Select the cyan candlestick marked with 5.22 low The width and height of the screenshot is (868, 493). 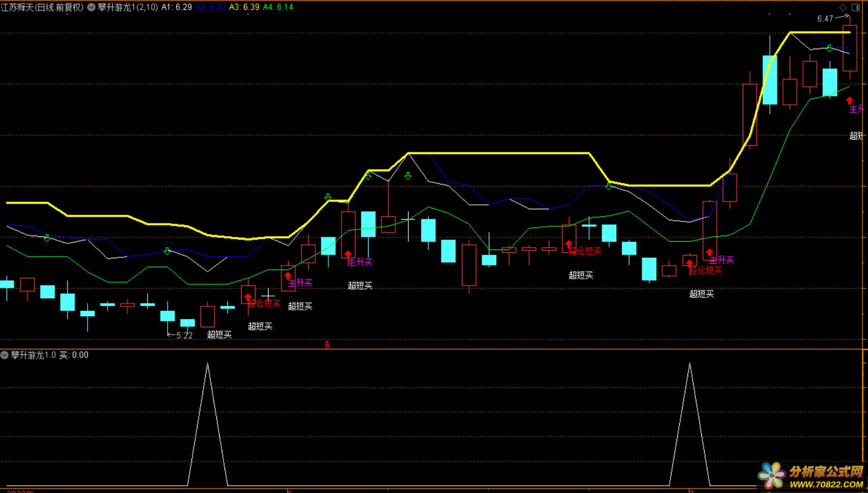(167, 316)
